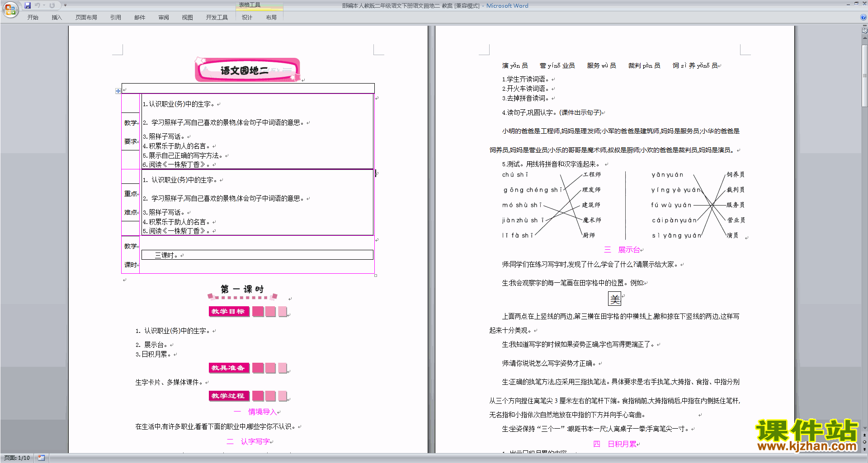Open the 页面布局 tab

[x=86, y=17]
